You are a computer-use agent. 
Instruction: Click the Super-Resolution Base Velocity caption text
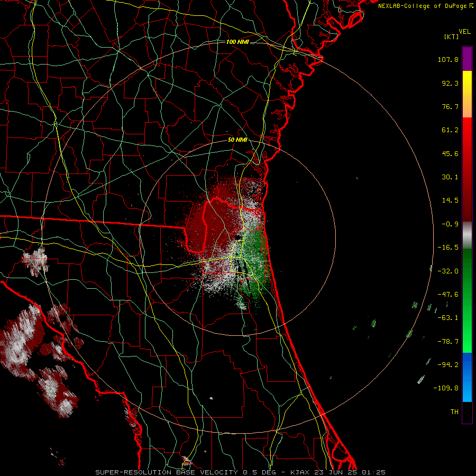[x=240, y=472]
